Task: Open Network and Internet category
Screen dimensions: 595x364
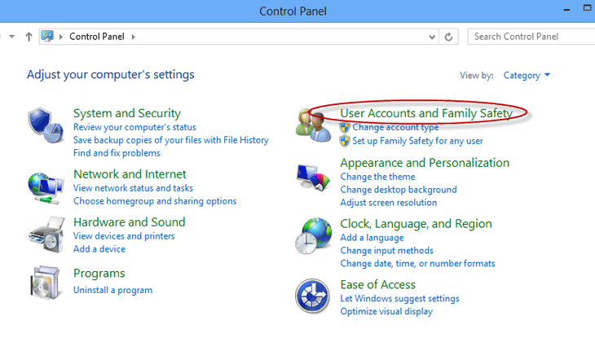Action: 130,174
